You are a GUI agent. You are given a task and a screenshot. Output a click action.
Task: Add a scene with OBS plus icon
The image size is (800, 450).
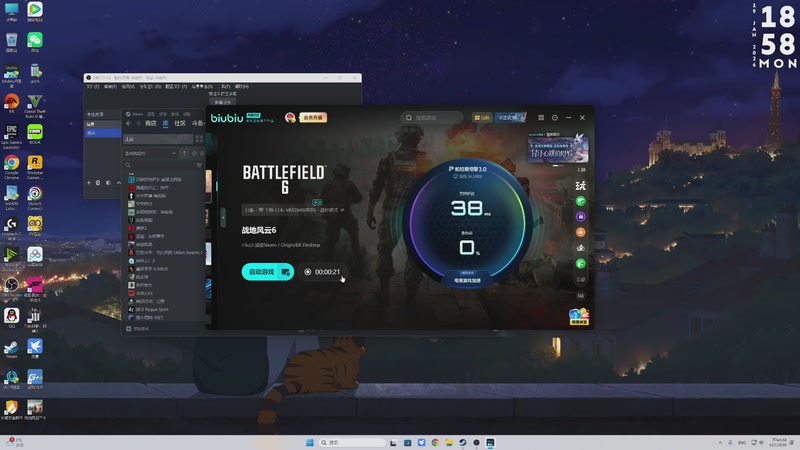(x=89, y=183)
